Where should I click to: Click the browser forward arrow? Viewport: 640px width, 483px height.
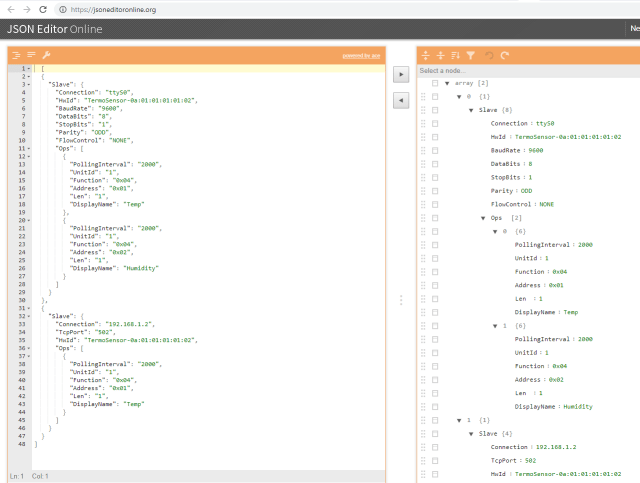point(27,9)
